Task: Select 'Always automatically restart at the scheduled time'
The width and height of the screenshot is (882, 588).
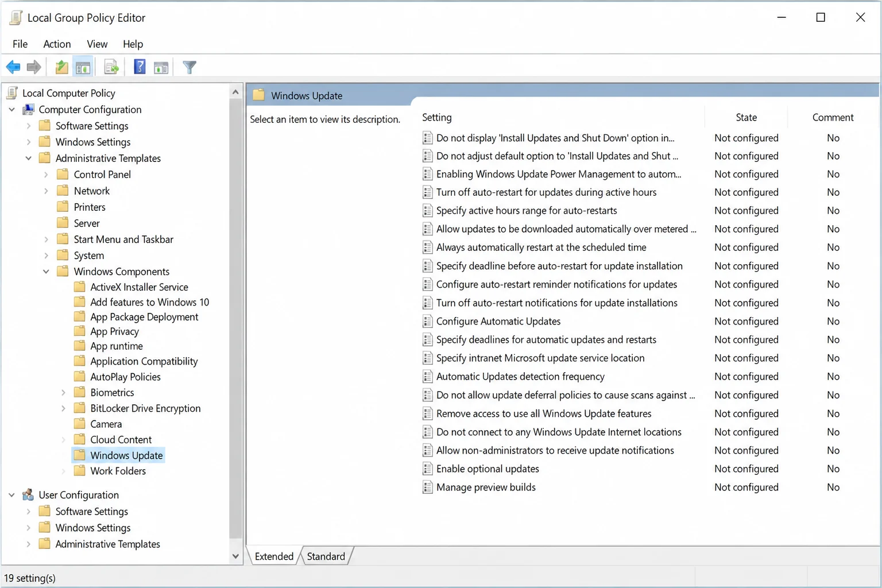Action: 541,247
